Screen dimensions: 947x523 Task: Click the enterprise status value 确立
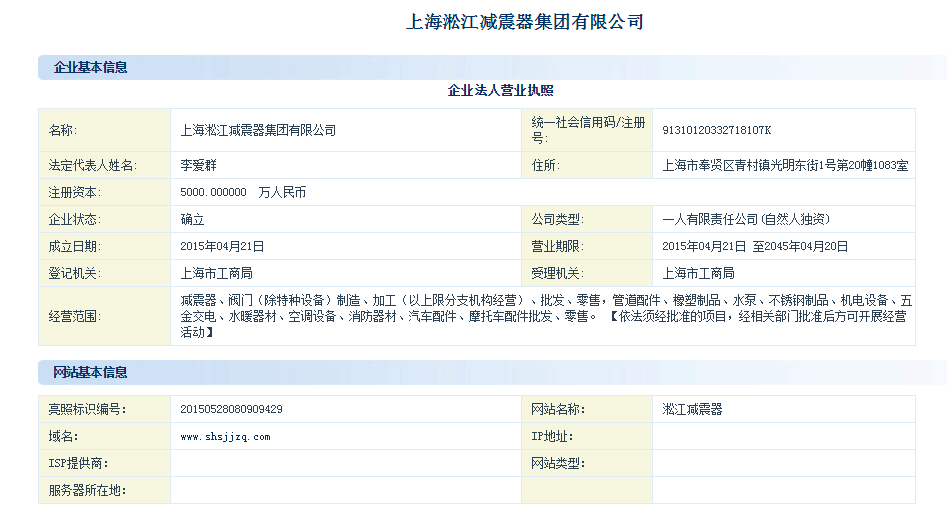point(192,219)
